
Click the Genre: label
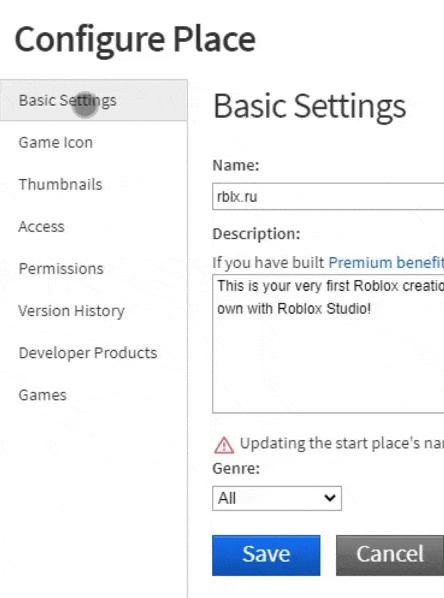(x=236, y=468)
